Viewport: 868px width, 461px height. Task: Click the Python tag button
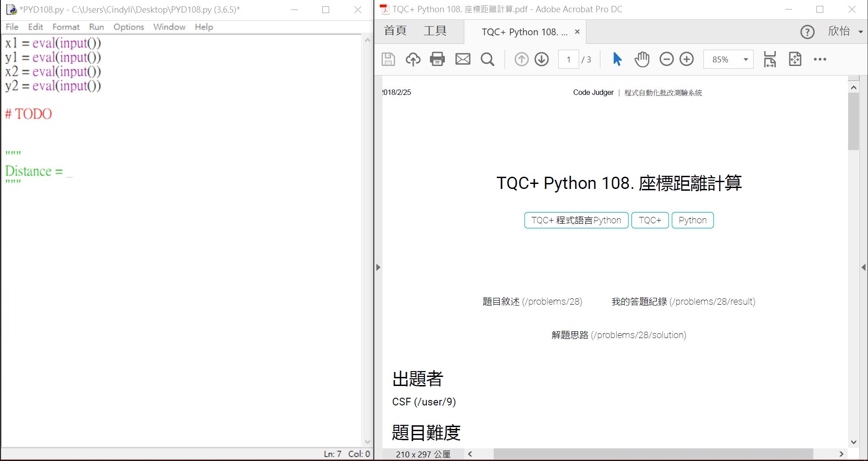tap(693, 220)
